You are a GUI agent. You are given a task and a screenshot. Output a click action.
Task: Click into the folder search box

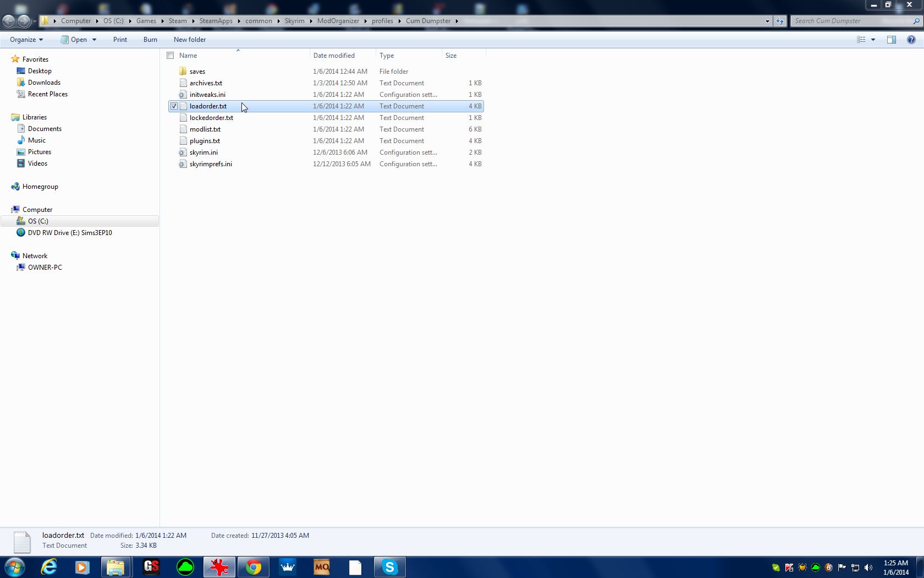(850, 21)
